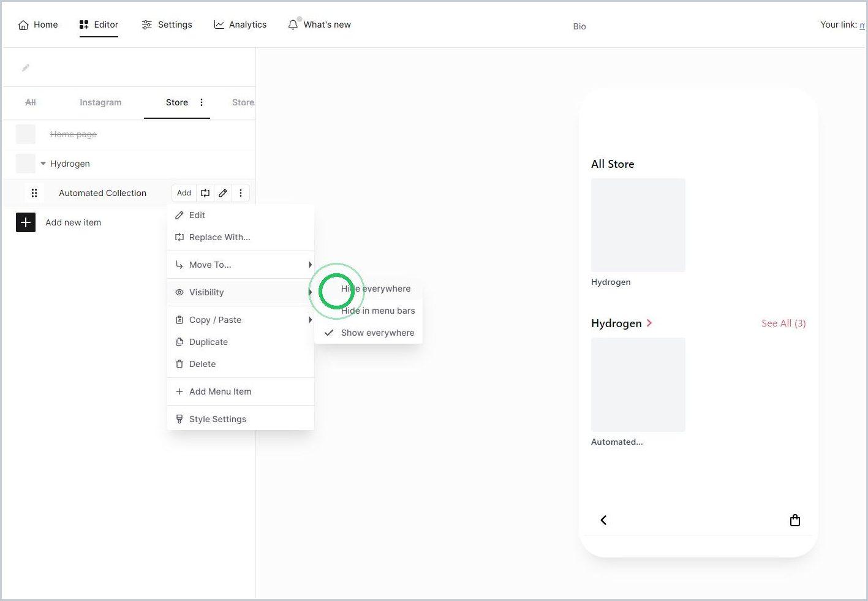868x601 pixels.
Task: Click the replace icon on Automated Collection row
Action: tap(205, 193)
